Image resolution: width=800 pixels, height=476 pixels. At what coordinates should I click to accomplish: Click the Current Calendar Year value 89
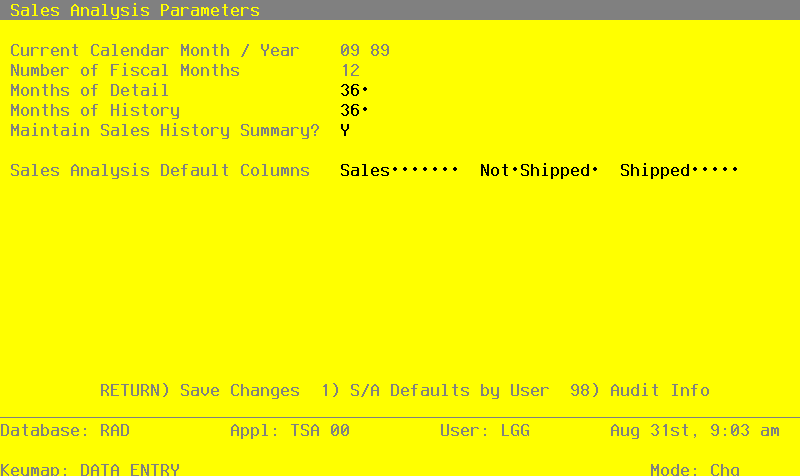[x=380, y=51]
